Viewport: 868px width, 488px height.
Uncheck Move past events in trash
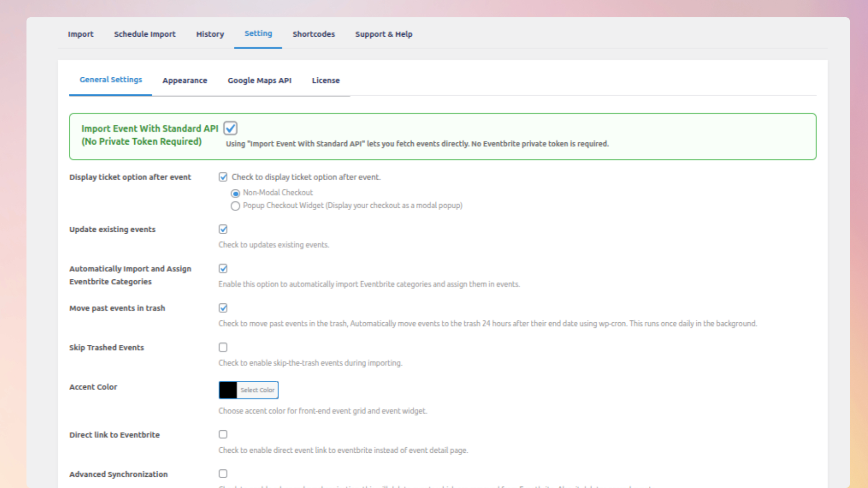[223, 308]
